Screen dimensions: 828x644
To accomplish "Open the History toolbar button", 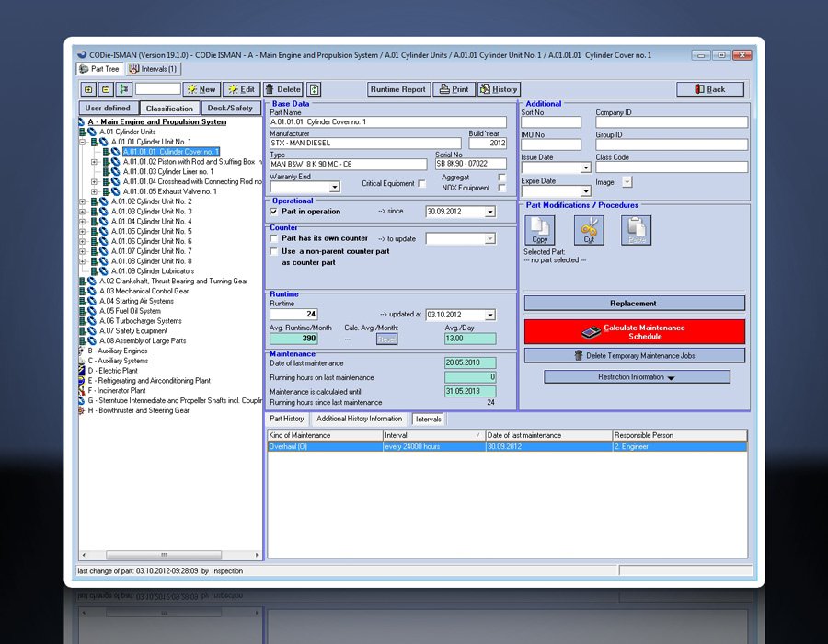I will point(499,89).
